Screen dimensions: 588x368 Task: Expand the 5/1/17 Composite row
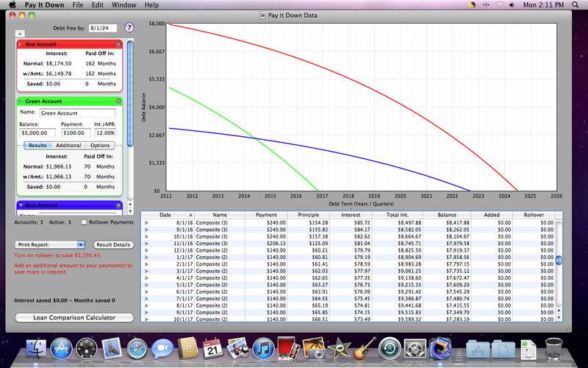tap(146, 285)
